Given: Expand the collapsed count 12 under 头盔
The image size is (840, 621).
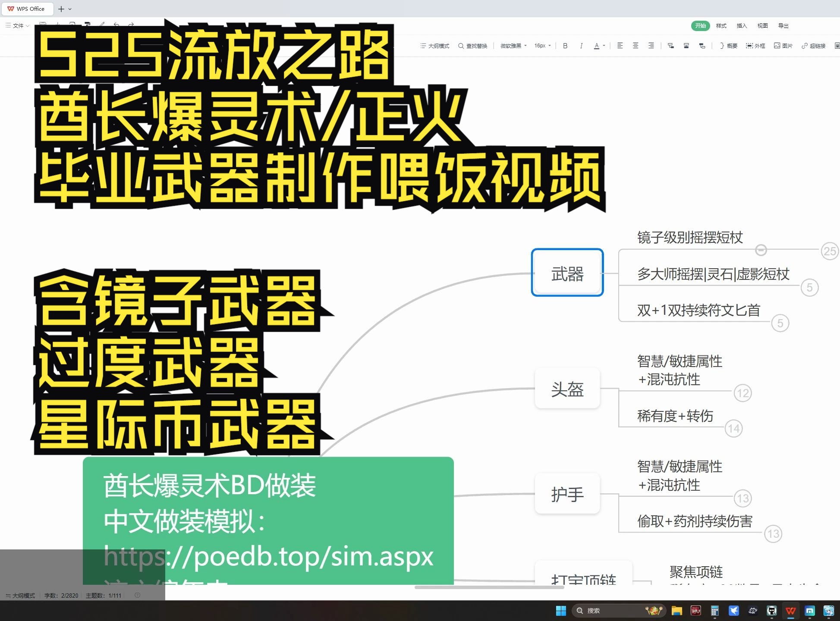Looking at the screenshot, I should [x=743, y=393].
